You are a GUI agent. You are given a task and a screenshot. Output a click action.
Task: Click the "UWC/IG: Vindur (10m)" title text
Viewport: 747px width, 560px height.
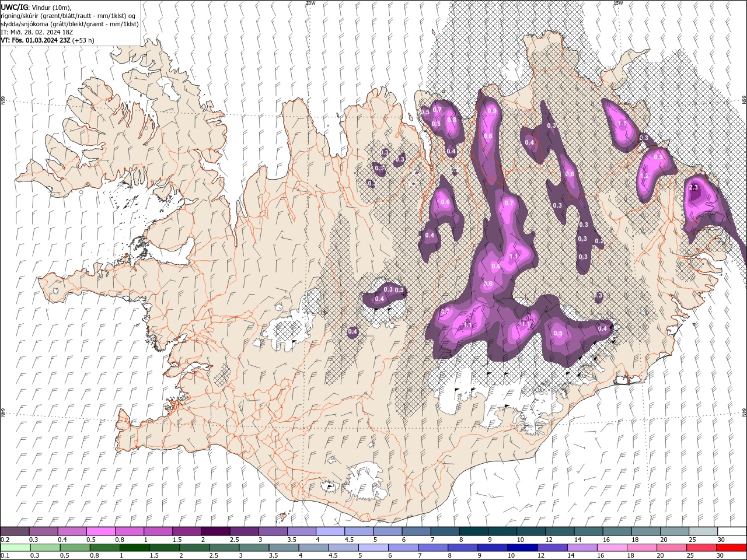[x=36, y=7]
